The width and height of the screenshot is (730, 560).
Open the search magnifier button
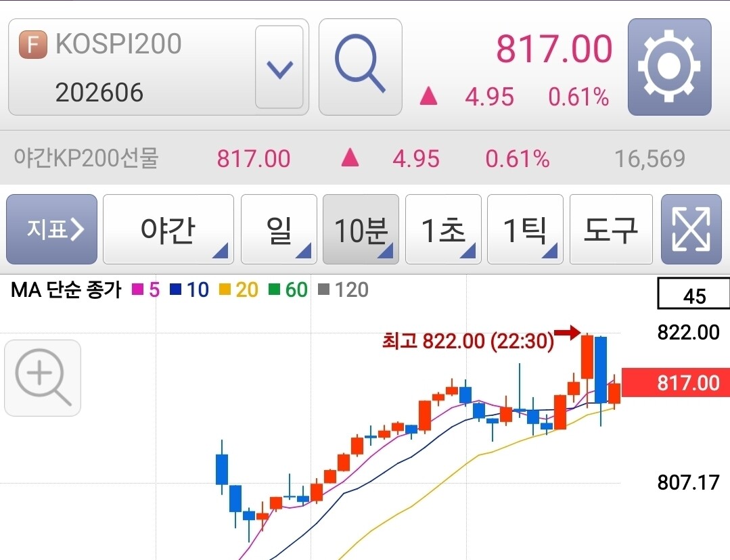coord(361,66)
